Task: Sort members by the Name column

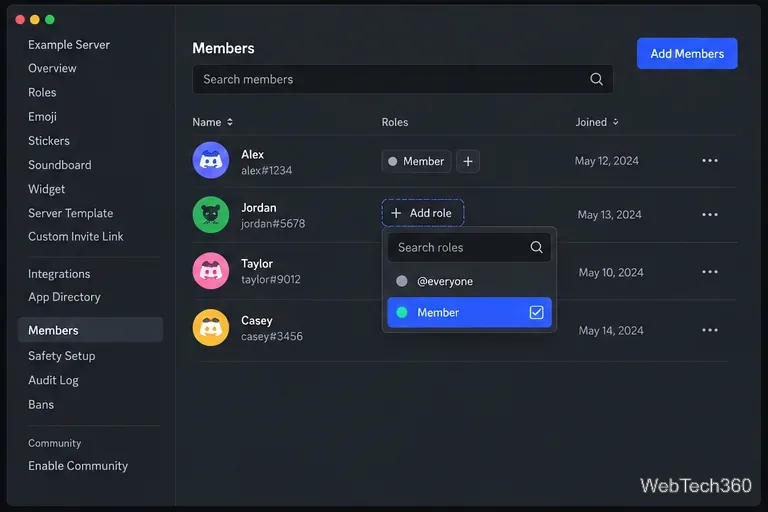Action: click(x=213, y=122)
